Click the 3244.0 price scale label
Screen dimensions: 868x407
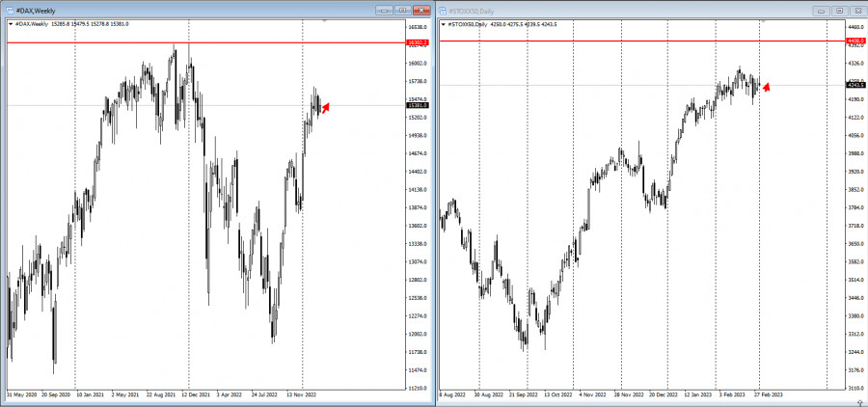click(x=855, y=352)
